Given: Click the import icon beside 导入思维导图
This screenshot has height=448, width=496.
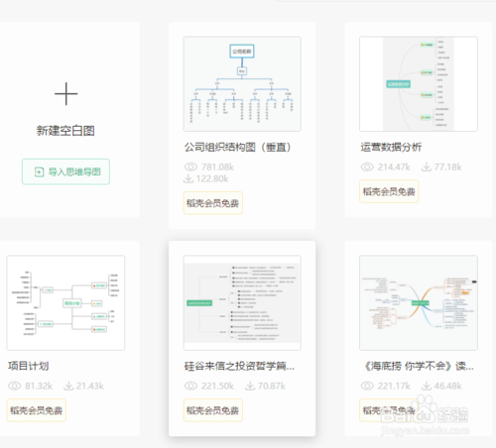Looking at the screenshot, I should click(x=39, y=171).
